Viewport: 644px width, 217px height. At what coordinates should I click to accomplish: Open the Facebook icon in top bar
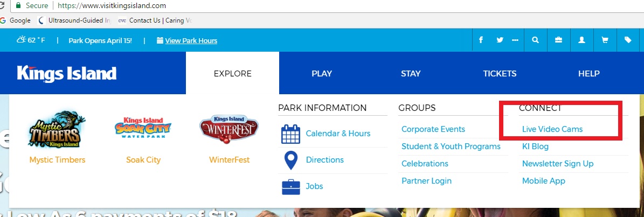481,40
